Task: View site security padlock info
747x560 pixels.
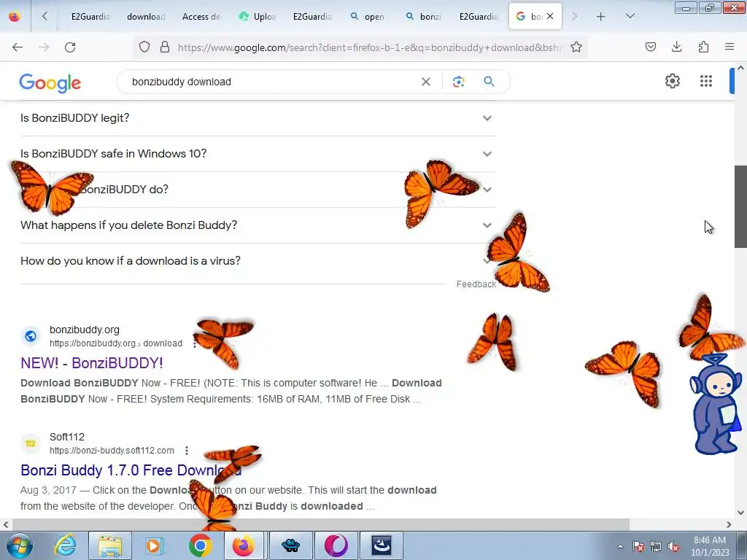Action: pos(165,47)
